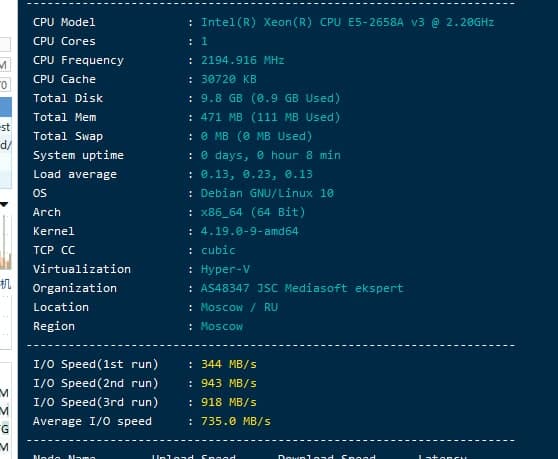Viewport: 558px width, 459px height.
Task: Click the AS48347 JSC Mediasoft ekspert organization
Action: [302, 288]
